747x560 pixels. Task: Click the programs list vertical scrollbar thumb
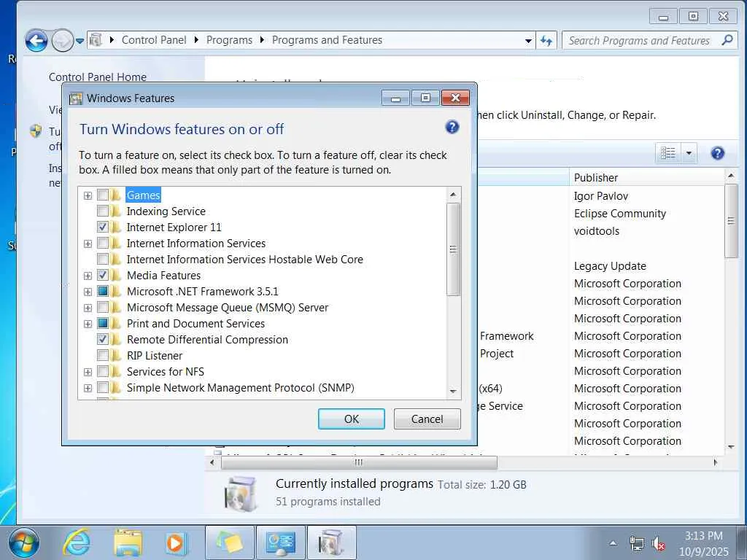point(731,221)
